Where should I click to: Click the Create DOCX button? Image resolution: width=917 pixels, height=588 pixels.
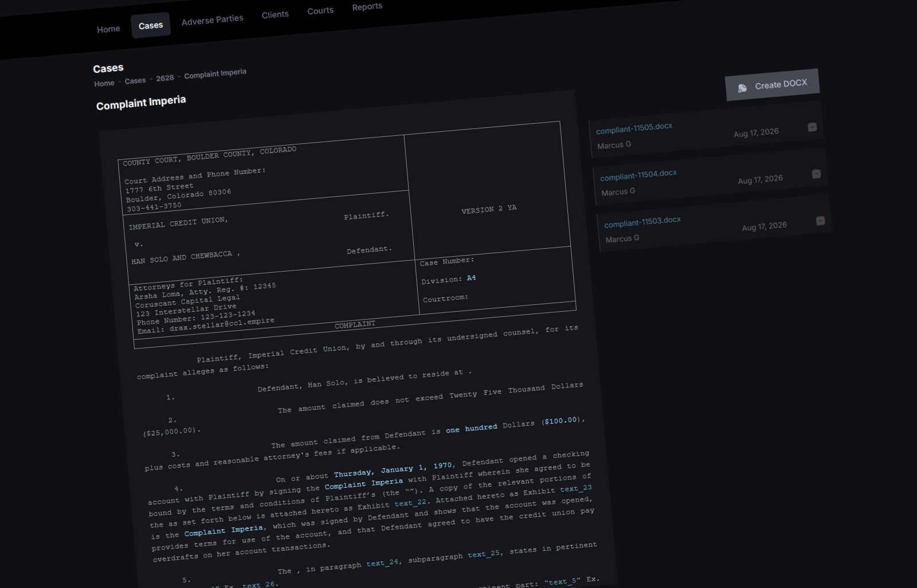772,85
